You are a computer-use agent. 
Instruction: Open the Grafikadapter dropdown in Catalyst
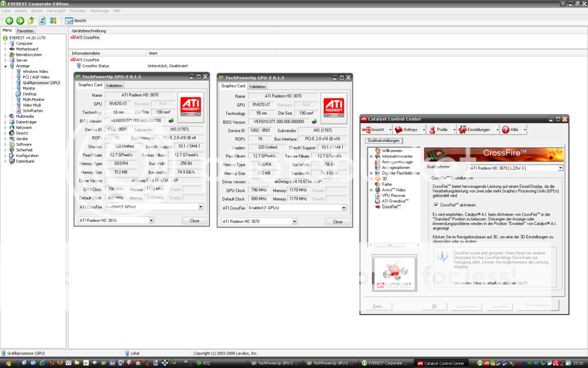tap(560, 168)
